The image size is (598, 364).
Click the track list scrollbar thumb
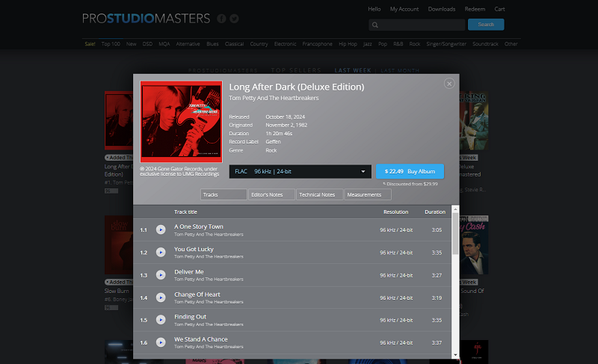[455, 233]
